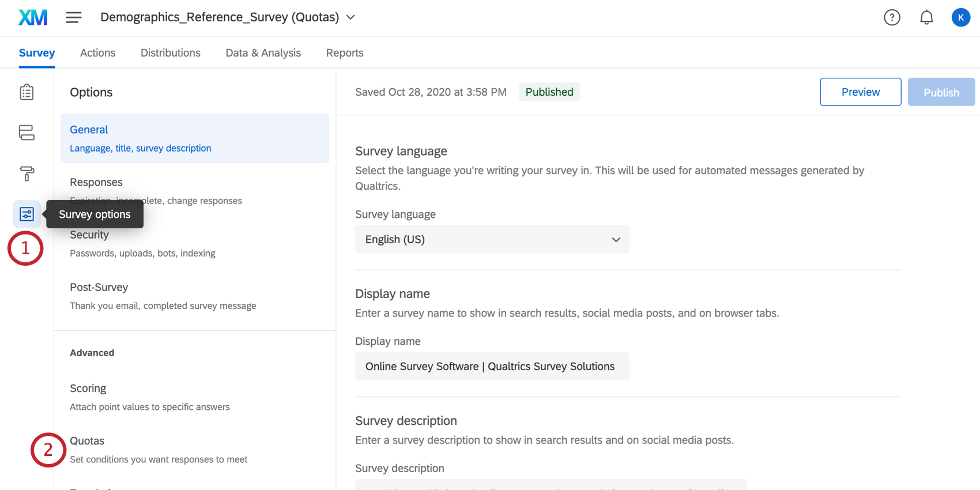Select the Post-Survey options section
Screen dimensions: 980x490
pyautogui.click(x=195, y=296)
